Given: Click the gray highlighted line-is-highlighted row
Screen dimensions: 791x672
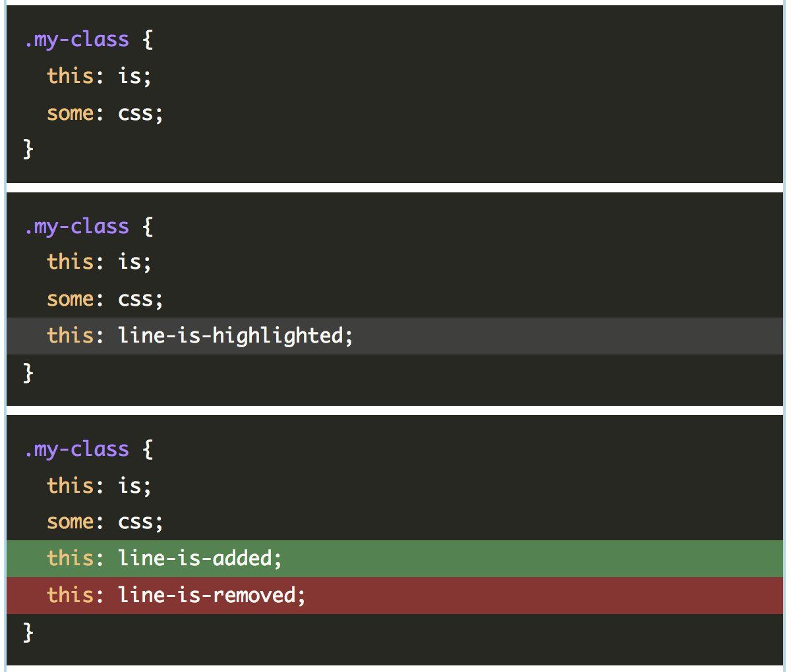Looking at the screenshot, I should click(394, 336).
